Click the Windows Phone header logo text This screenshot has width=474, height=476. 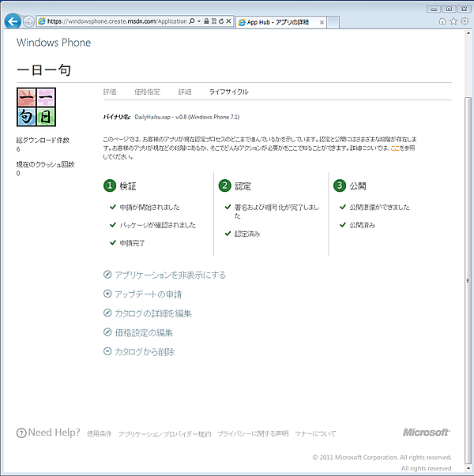pyautogui.click(x=54, y=43)
